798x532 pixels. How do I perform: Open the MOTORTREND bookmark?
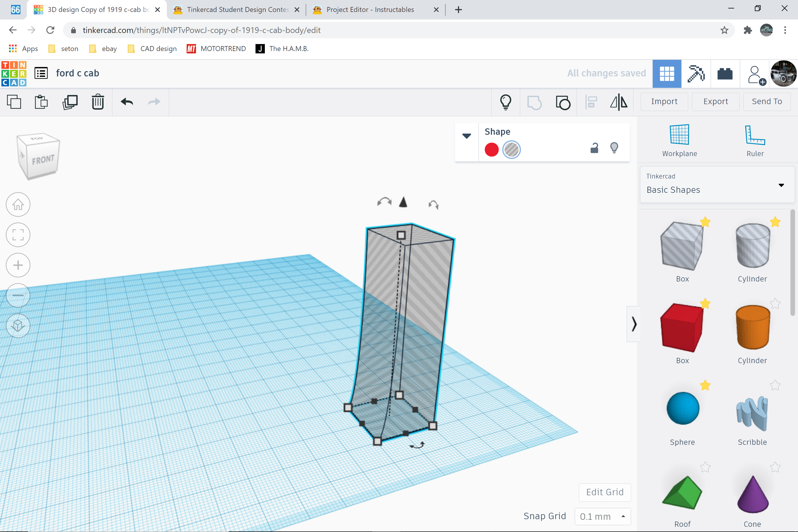point(216,49)
